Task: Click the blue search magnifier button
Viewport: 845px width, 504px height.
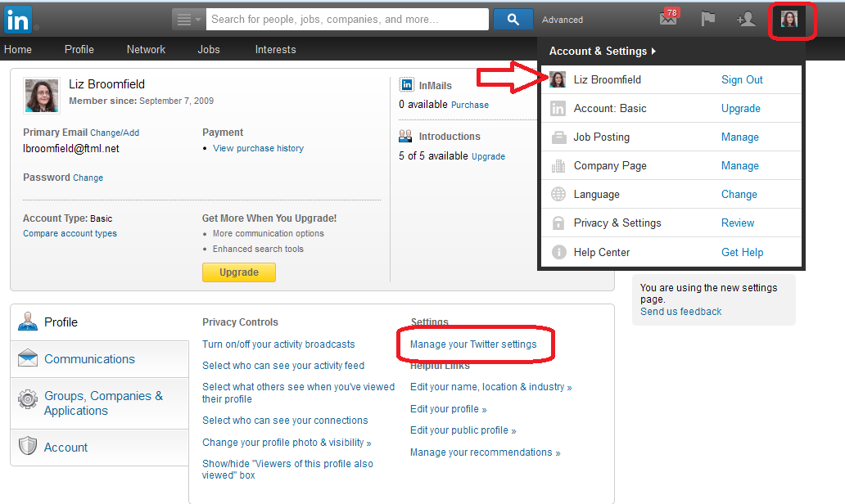Action: tap(513, 19)
